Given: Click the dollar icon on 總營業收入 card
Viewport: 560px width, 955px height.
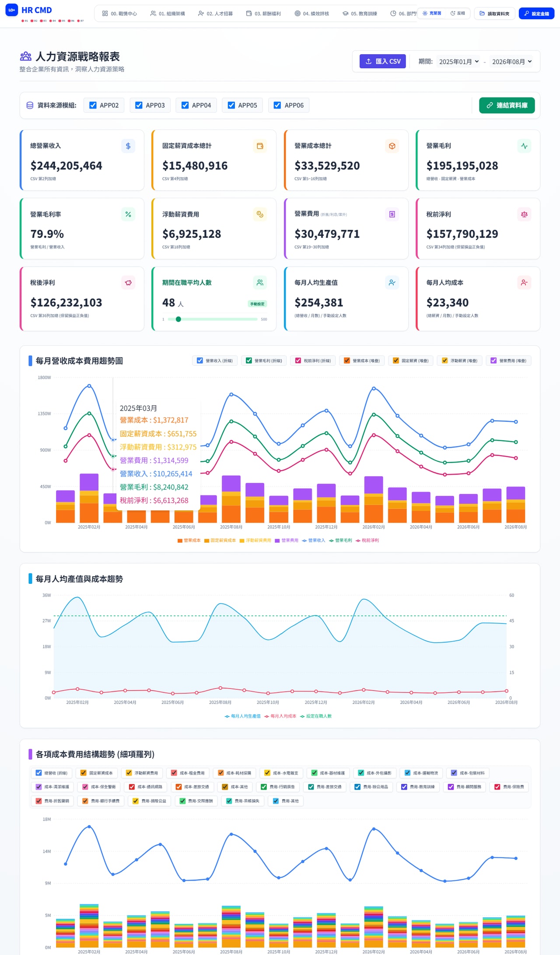Looking at the screenshot, I should coord(128,146).
